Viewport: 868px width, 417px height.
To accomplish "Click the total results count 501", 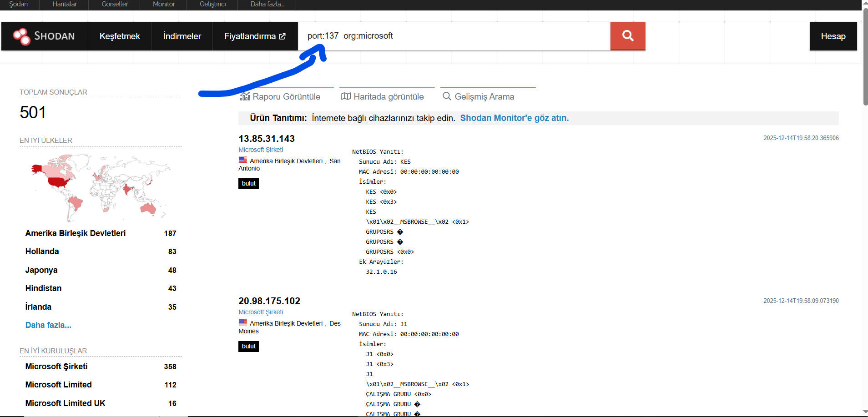I will coord(33,112).
